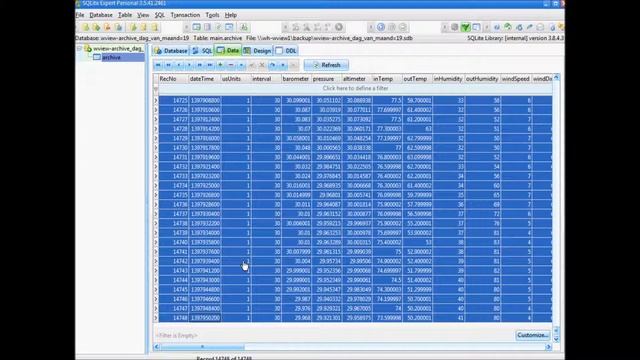This screenshot has width=640, height=360.
Task: Open the SQL menu in menu bar
Action: coord(160,15)
